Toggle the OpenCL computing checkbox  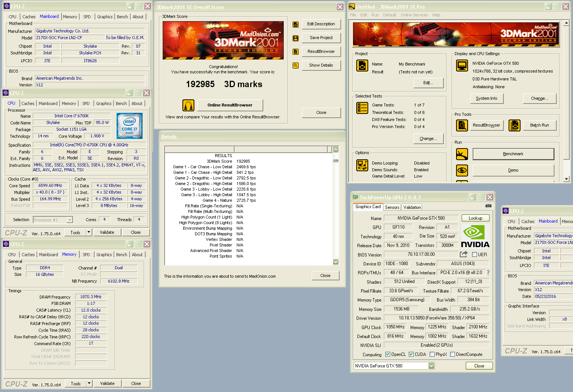[x=388, y=354]
